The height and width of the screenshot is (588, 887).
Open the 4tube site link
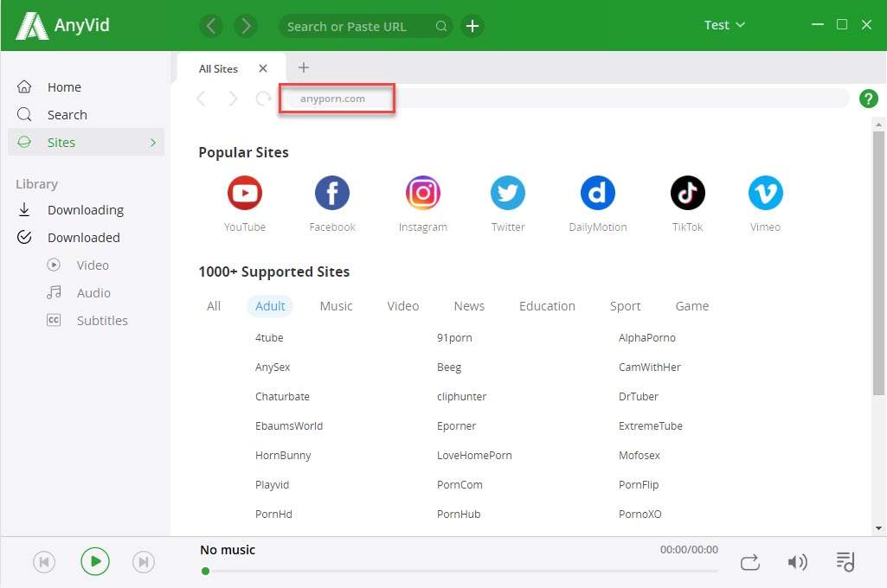click(x=269, y=337)
